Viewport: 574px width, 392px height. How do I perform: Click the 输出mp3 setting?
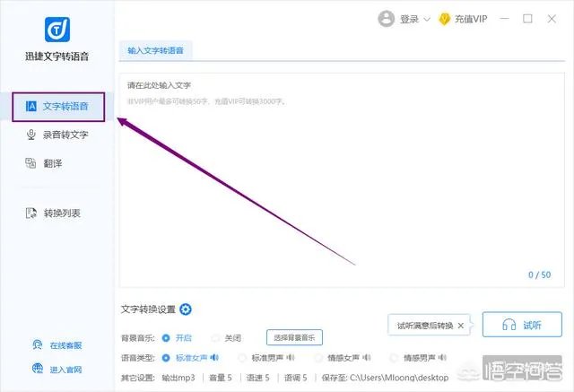[178, 378]
